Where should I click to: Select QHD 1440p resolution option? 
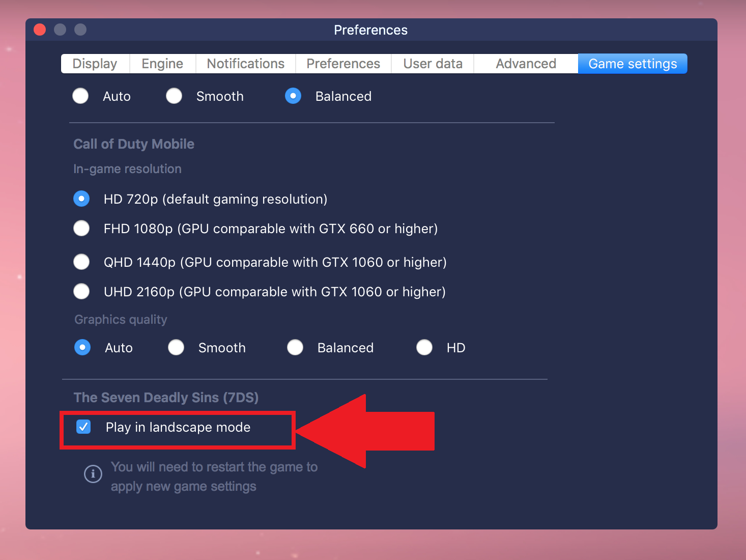pyautogui.click(x=81, y=262)
